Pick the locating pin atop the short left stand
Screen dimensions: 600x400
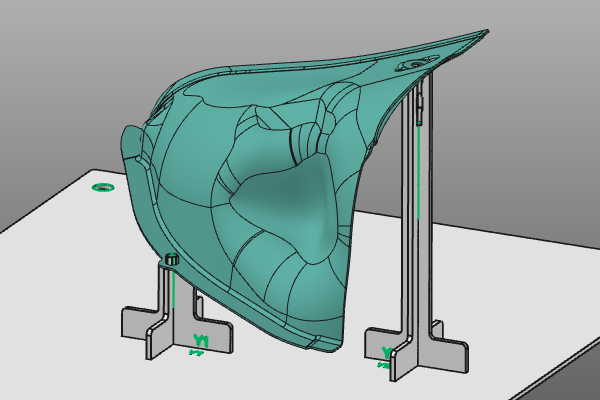[x=170, y=260]
